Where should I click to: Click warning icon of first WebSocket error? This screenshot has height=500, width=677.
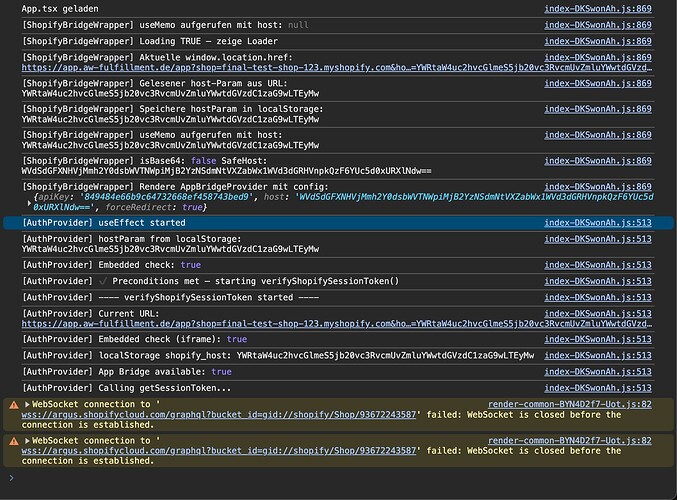pos(14,405)
